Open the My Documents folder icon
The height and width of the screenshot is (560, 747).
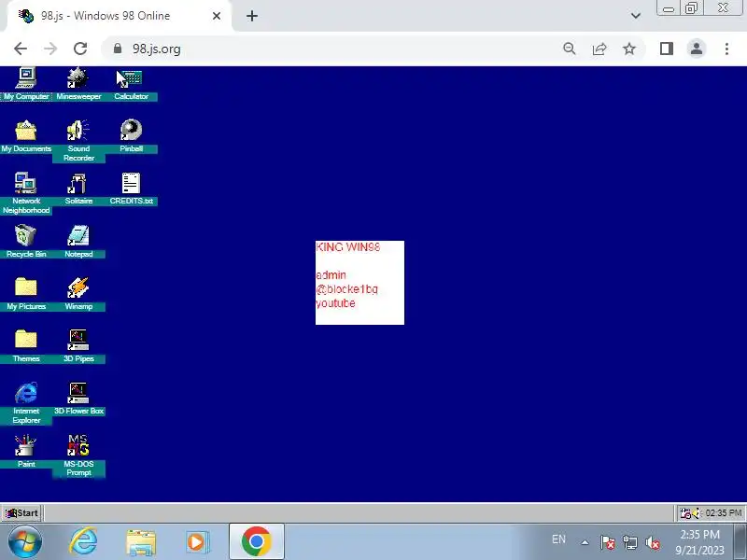coord(26,135)
